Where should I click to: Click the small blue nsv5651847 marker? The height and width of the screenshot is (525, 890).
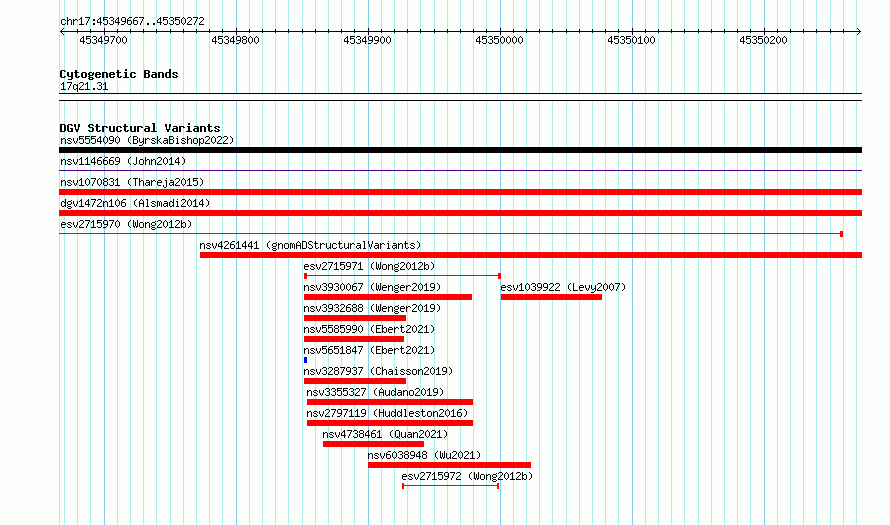(x=305, y=360)
